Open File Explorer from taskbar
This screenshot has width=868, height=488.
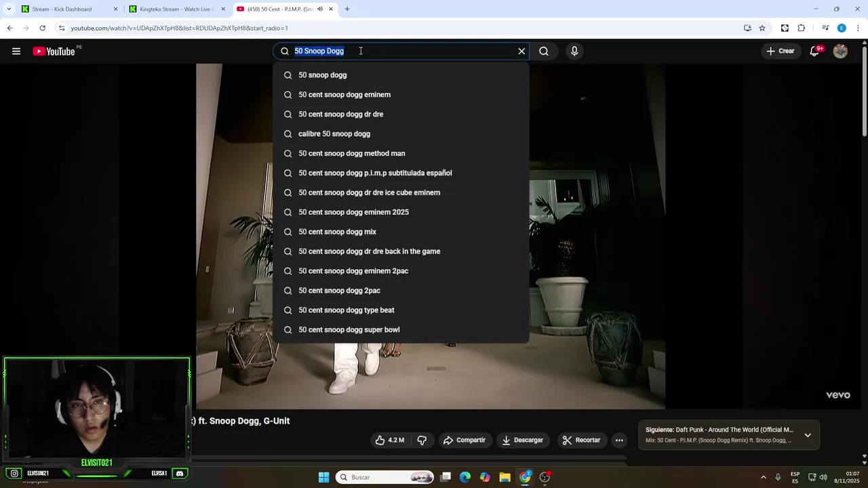505,477
